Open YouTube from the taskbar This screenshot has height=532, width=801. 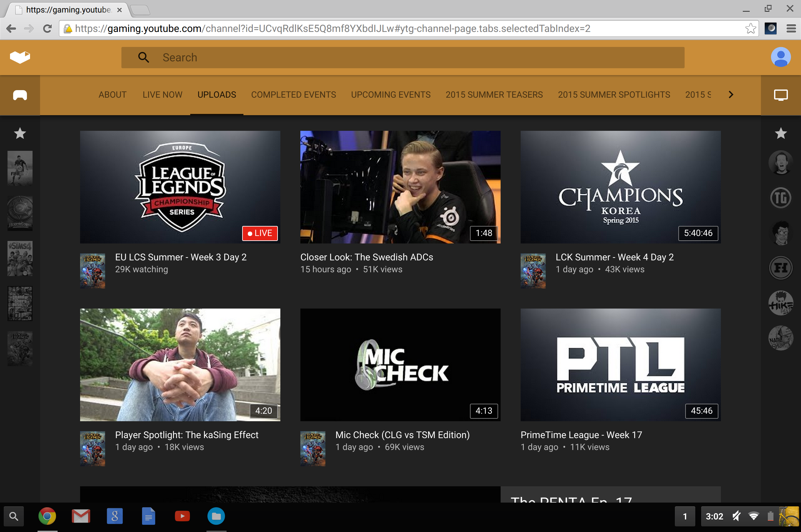point(182,516)
